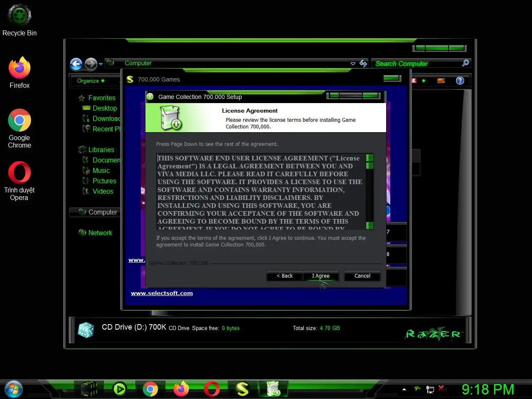This screenshot has width=532, height=399.
Task: Click the 700,000 Games window S icon
Action: tap(130, 79)
